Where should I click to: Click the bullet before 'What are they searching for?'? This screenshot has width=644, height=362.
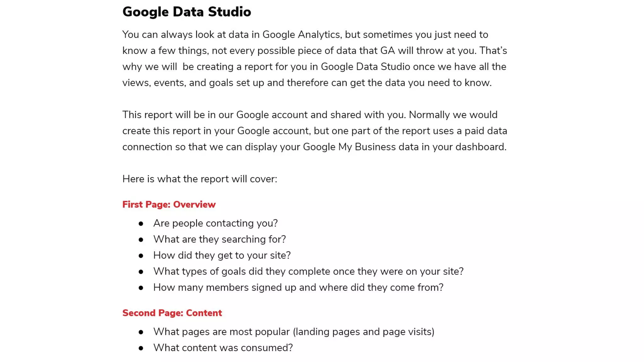pyautogui.click(x=141, y=240)
